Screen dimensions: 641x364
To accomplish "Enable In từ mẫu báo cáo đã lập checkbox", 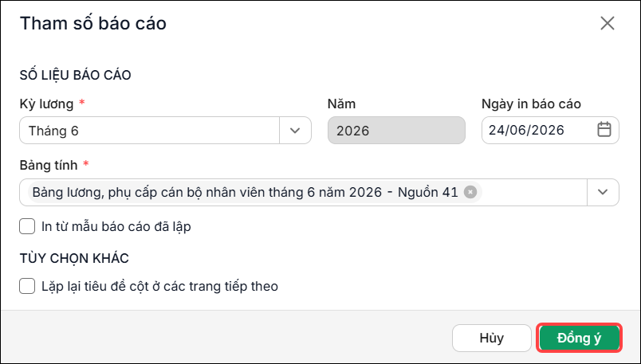I will point(27,226).
